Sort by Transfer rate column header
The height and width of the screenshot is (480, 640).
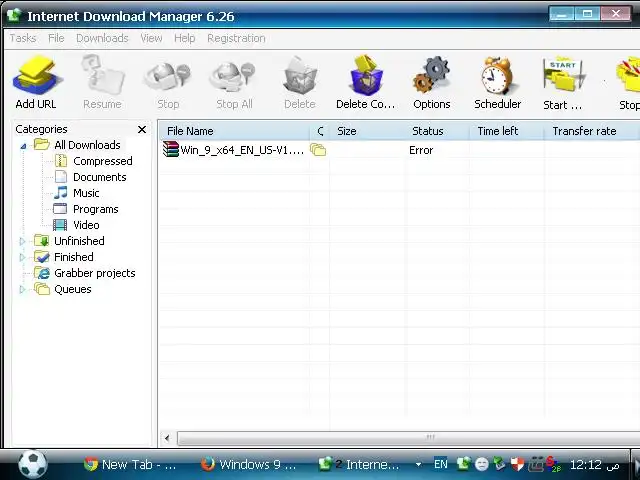[592, 131]
